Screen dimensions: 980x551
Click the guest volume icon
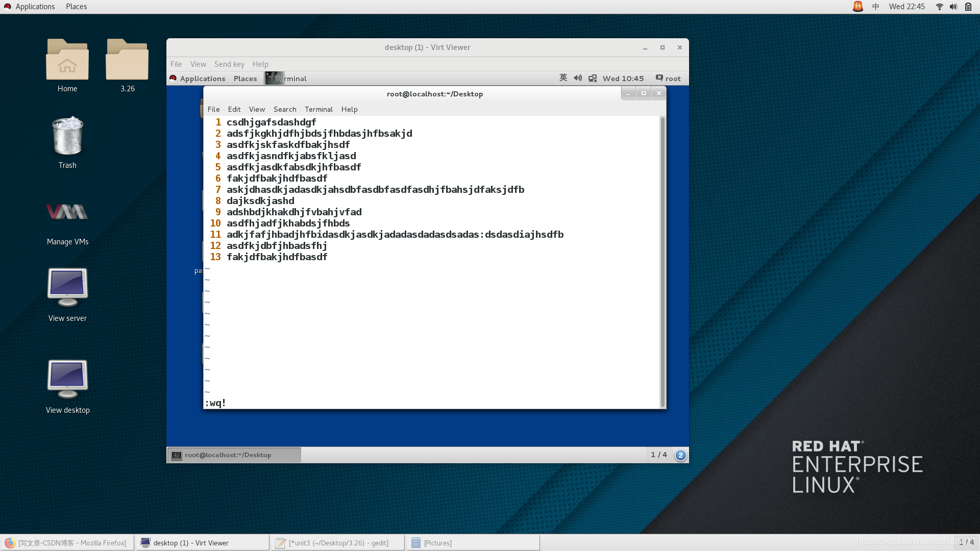pyautogui.click(x=578, y=78)
